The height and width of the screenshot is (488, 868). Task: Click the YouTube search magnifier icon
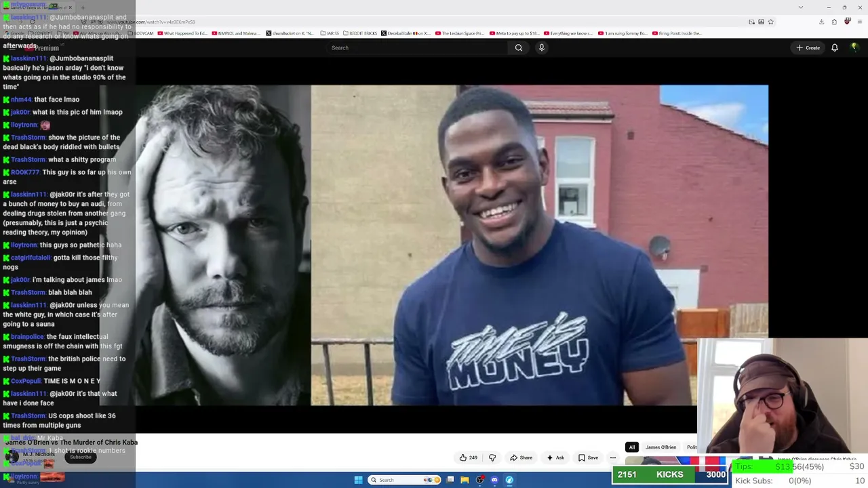(519, 47)
